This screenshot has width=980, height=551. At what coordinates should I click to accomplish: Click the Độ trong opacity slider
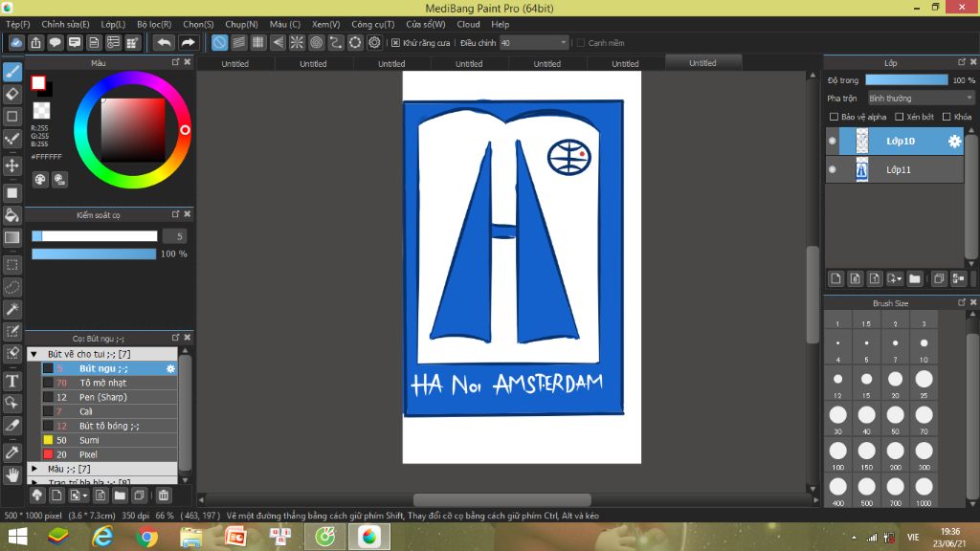[x=906, y=80]
